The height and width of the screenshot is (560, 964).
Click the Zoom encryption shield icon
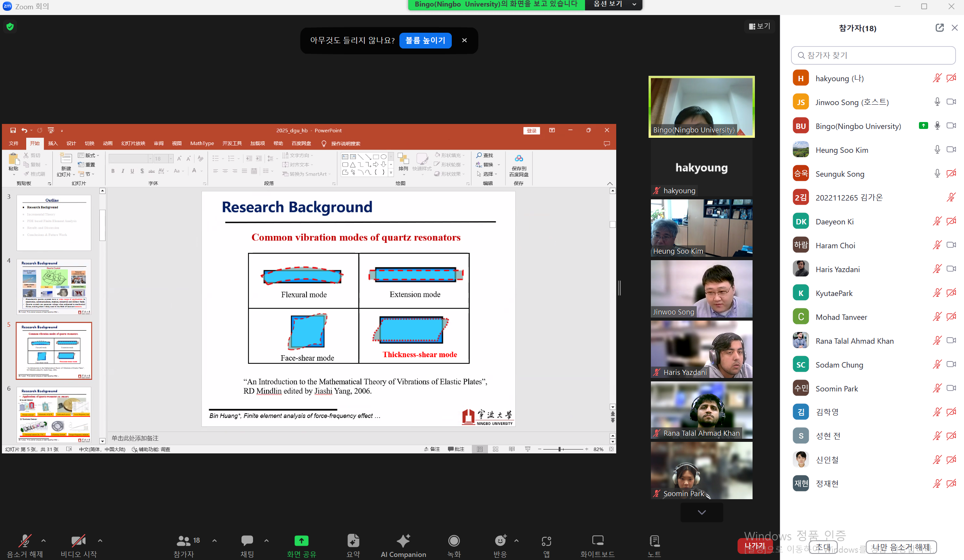point(10,27)
